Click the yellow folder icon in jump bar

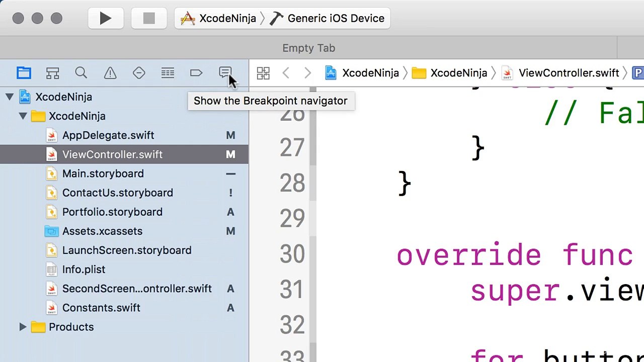(419, 73)
